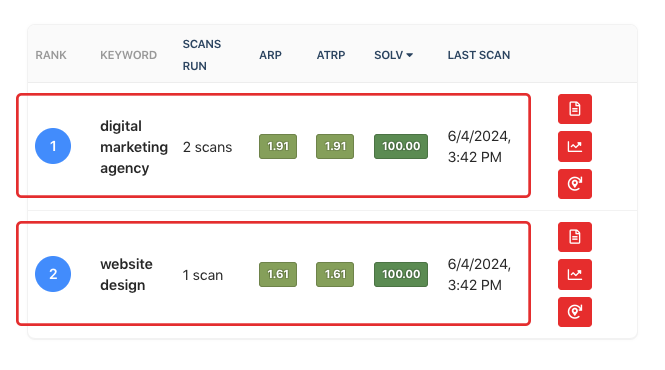The width and height of the screenshot is (665, 370).
Task: Open report icon for digital marketing agency
Action: pyautogui.click(x=575, y=109)
